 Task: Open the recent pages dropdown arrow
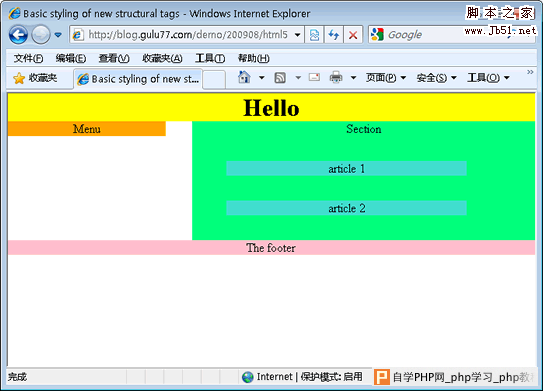58,35
